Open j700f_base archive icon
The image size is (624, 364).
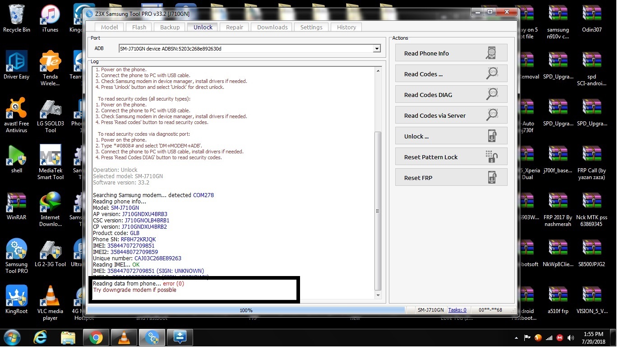(x=558, y=159)
